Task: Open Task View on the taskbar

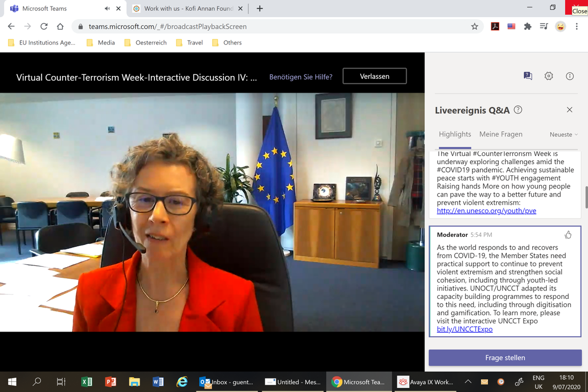Action: point(61,382)
